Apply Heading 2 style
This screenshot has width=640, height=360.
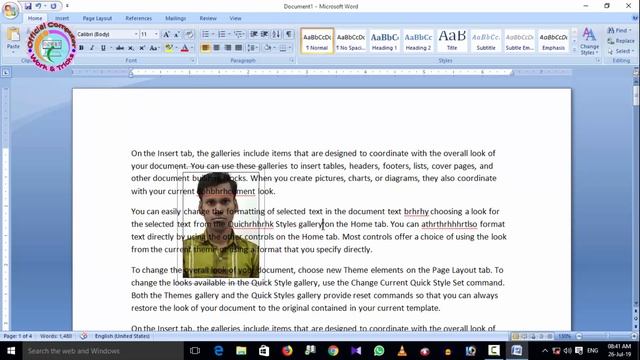point(418,41)
